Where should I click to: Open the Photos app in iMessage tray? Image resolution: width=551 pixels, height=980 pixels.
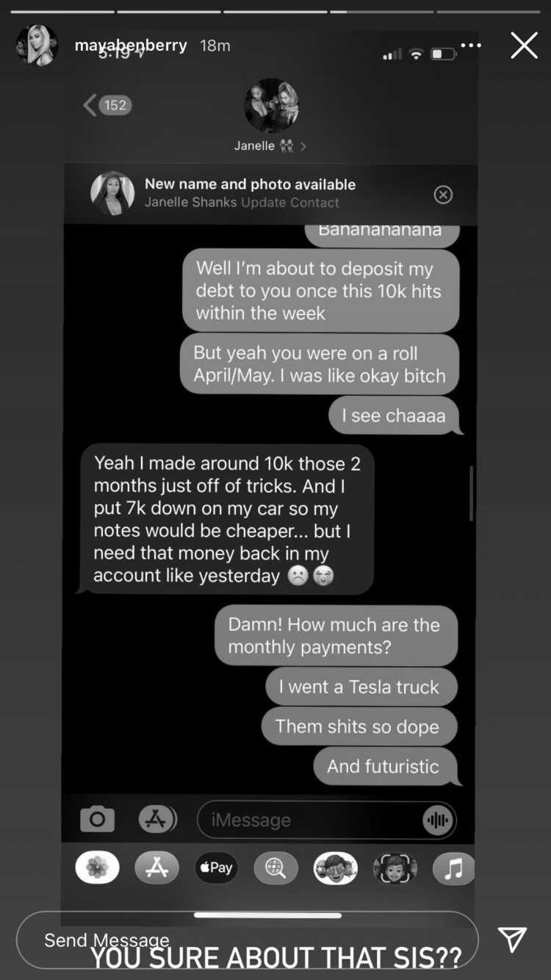(97, 868)
